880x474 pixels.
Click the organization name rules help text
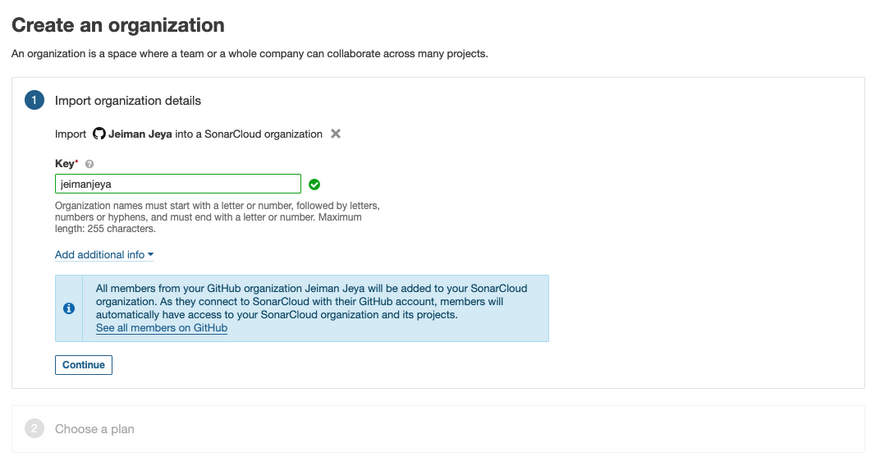click(217, 217)
